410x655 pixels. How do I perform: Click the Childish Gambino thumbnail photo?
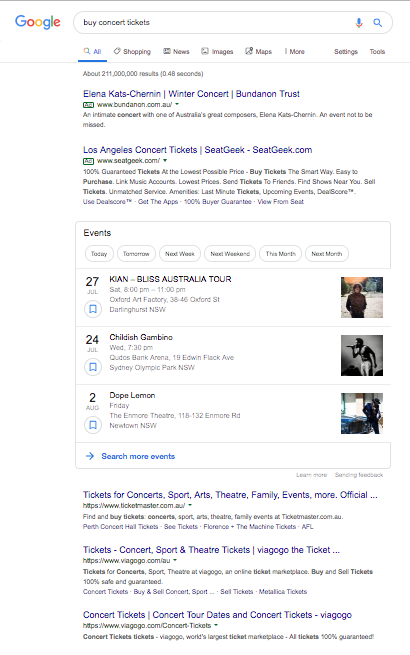click(362, 355)
